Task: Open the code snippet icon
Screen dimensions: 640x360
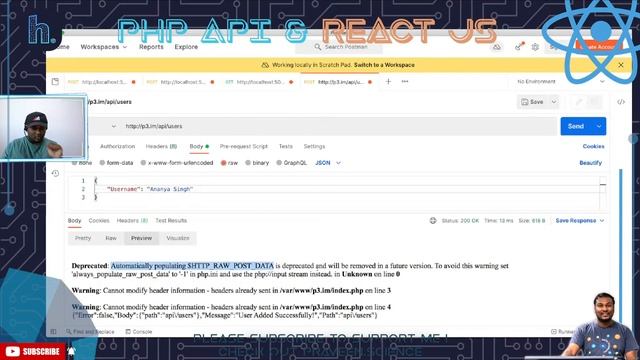Action: click(621, 102)
